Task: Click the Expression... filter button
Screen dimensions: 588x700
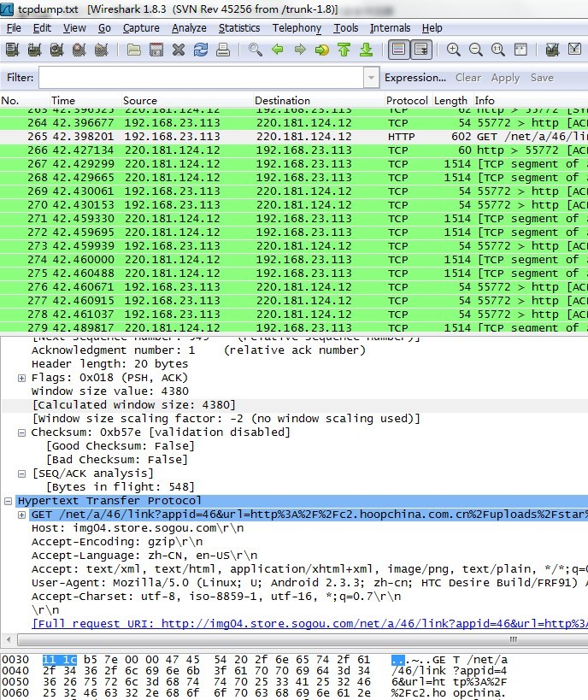Action: (415, 78)
